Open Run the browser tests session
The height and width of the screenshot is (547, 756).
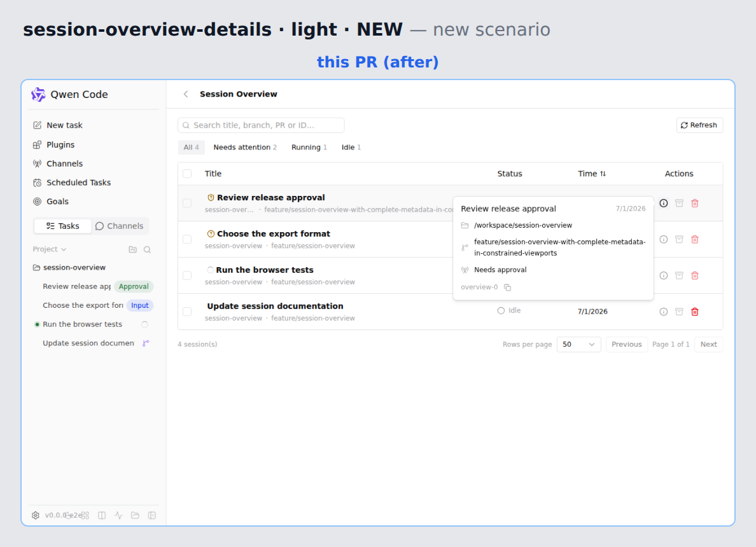click(264, 270)
